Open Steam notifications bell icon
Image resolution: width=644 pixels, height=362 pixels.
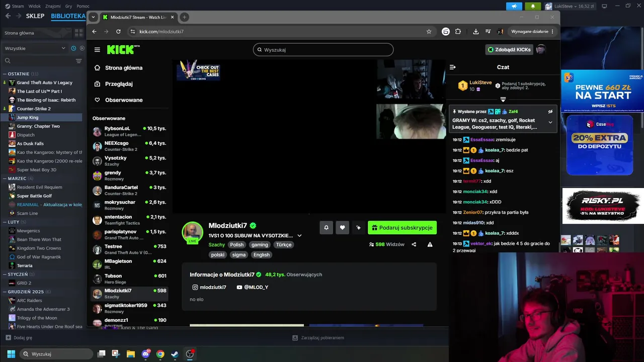[x=533, y=6]
